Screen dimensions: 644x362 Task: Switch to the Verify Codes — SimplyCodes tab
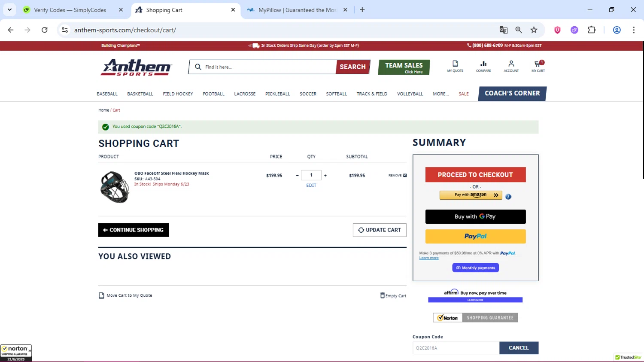[73, 10]
